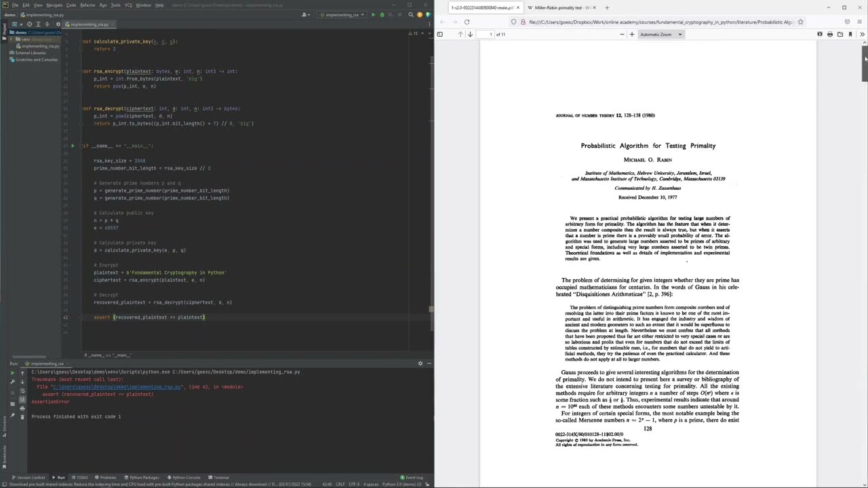Click the PDF viewer vertical scrollbar thumb
The width and height of the screenshot is (868, 488).
[865, 64]
